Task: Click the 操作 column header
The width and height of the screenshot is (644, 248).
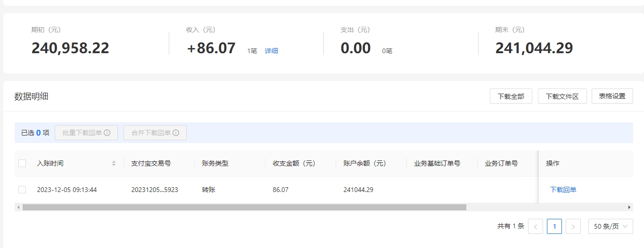Action: point(553,163)
